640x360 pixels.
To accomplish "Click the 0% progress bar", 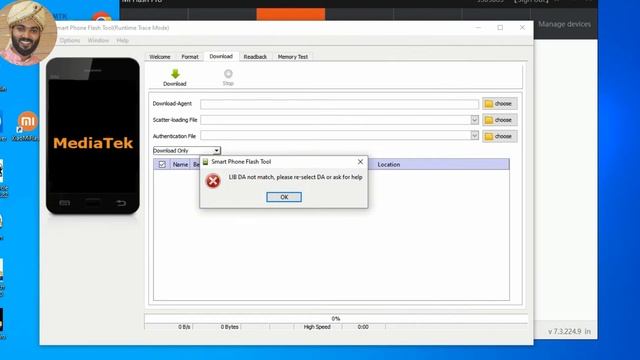I will coord(336,318).
